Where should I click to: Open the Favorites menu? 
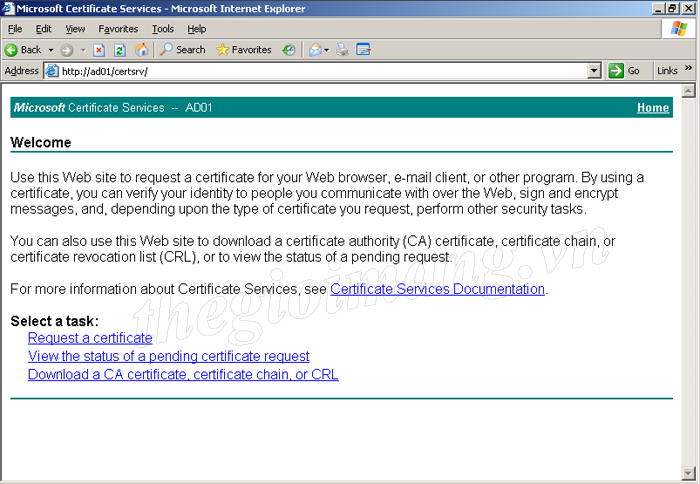[118, 29]
